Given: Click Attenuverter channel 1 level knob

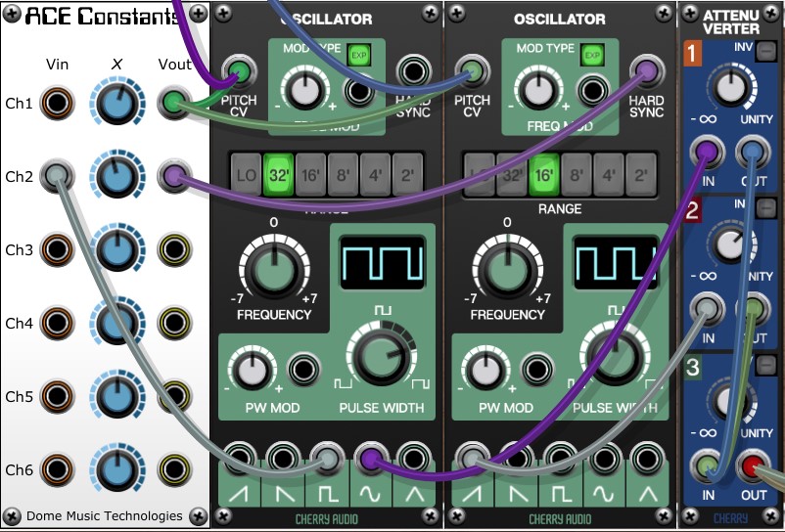Looking at the screenshot, I should point(730,87).
